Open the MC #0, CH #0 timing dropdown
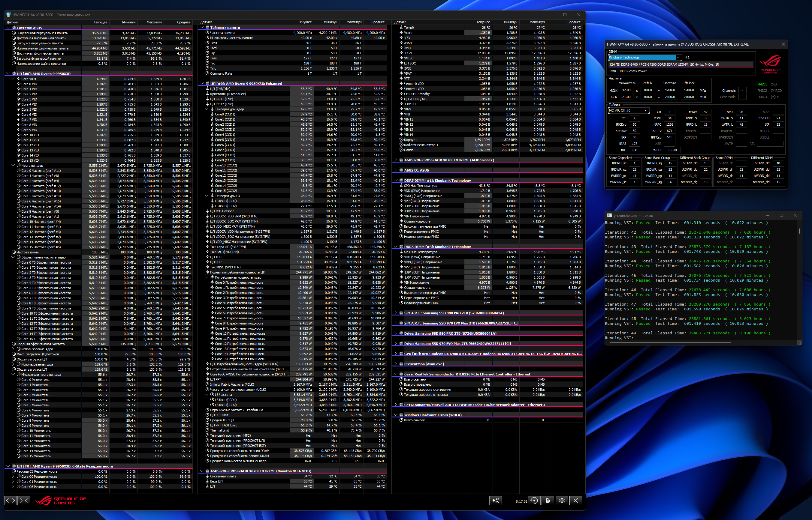The image size is (812, 520). point(645,110)
